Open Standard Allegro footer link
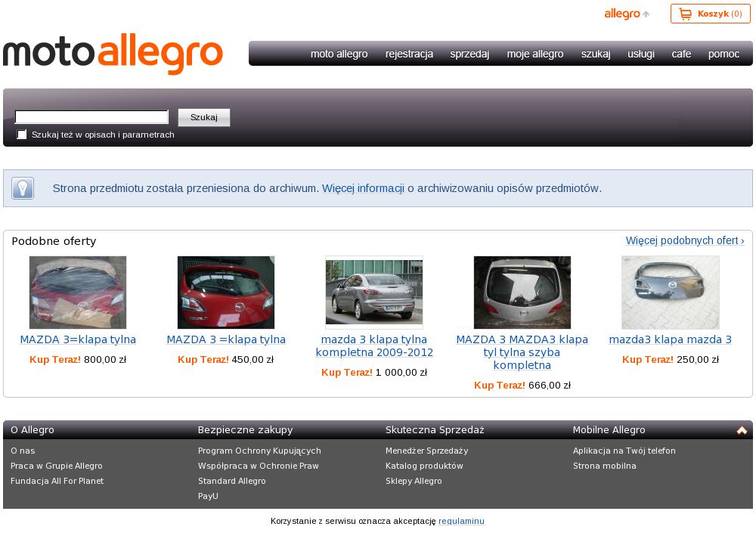Image resolution: width=756 pixels, height=536 pixels. (232, 481)
